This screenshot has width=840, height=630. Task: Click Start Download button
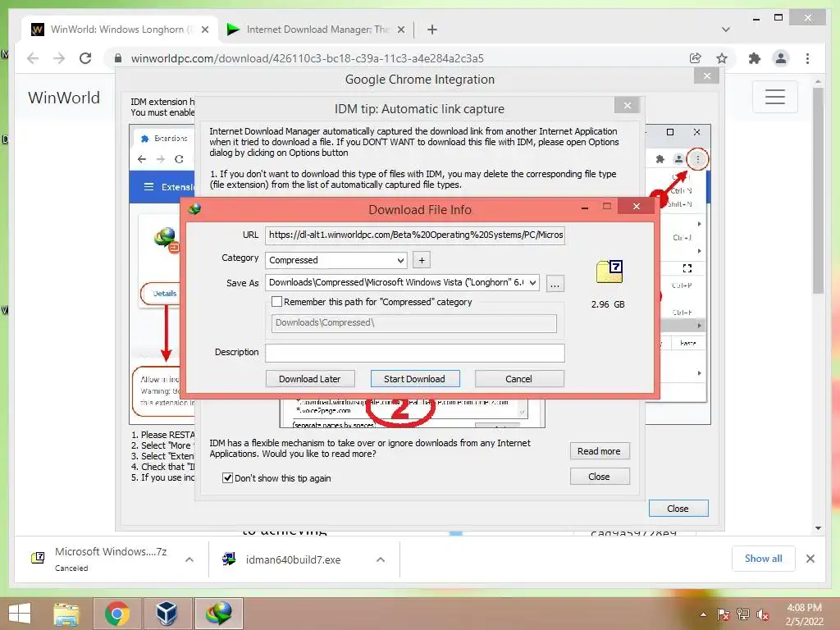pyautogui.click(x=414, y=379)
